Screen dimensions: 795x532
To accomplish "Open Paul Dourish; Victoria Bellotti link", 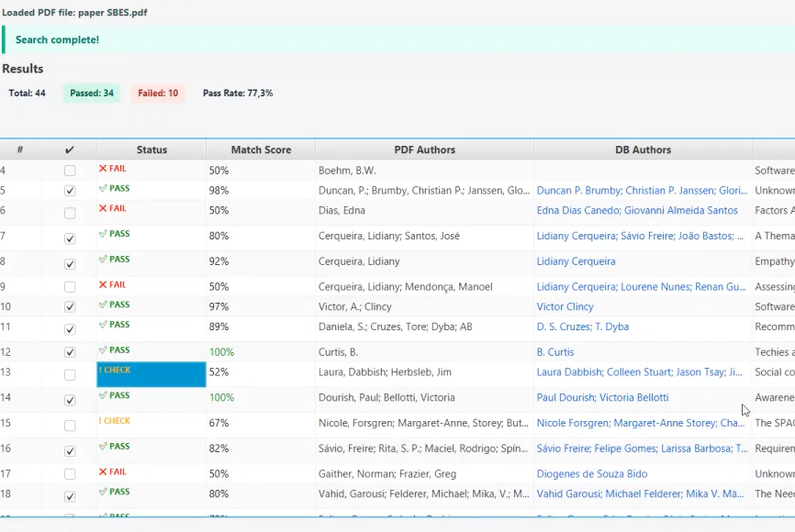I will click(602, 398).
